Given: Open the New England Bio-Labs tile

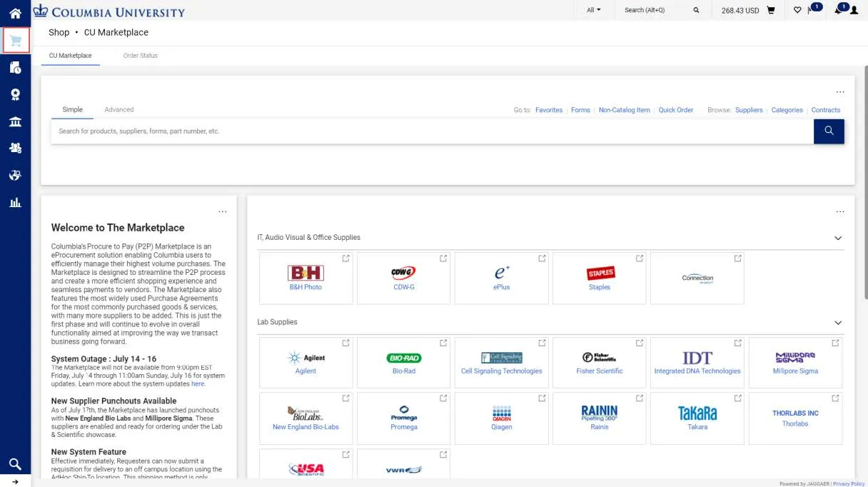Looking at the screenshot, I should point(306,418).
